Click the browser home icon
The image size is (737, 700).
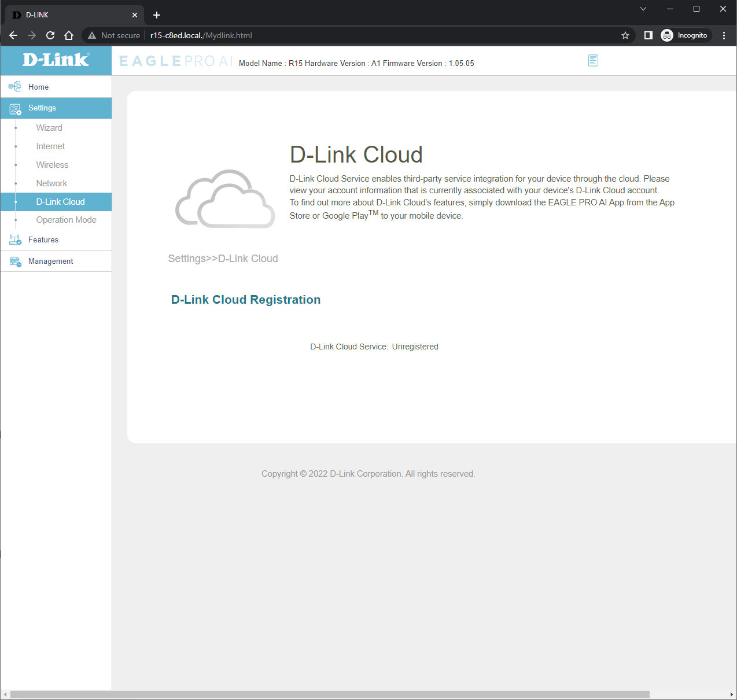point(69,35)
